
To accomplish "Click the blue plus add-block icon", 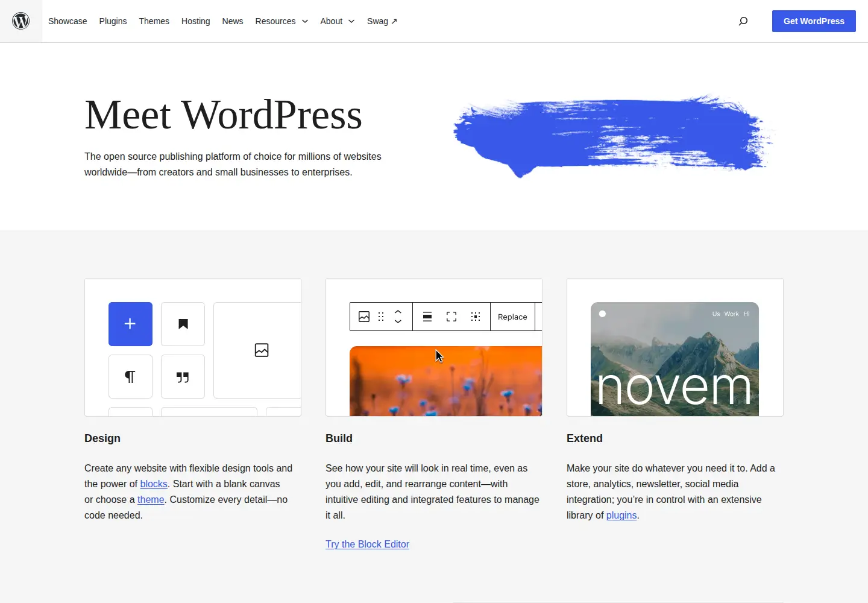I will [130, 324].
